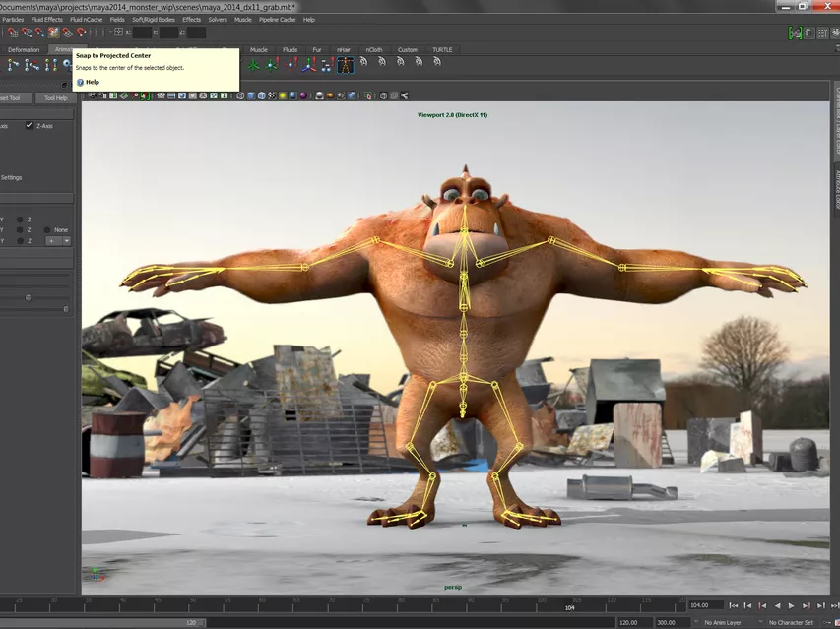Click the Tool Help button

point(56,98)
